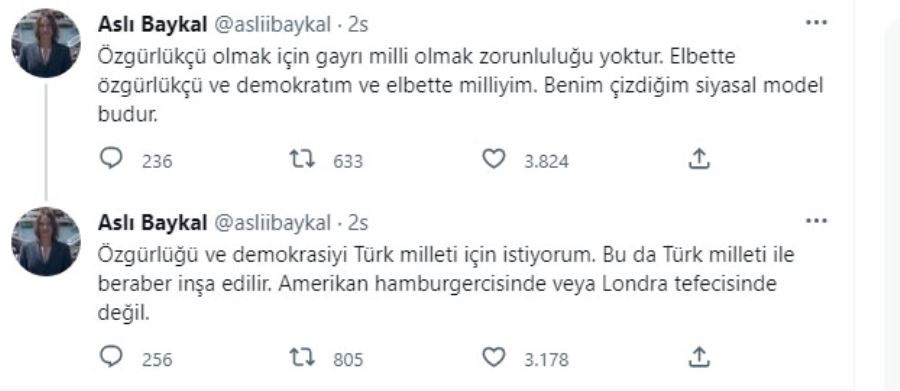
Task: Retweet the second tweet with 805 retweets
Action: tap(301, 358)
